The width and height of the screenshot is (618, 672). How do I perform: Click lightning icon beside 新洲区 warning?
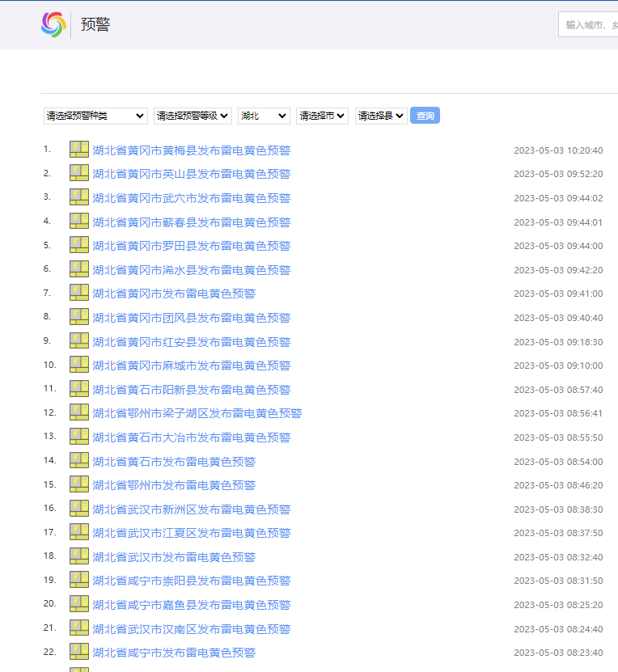(78, 509)
